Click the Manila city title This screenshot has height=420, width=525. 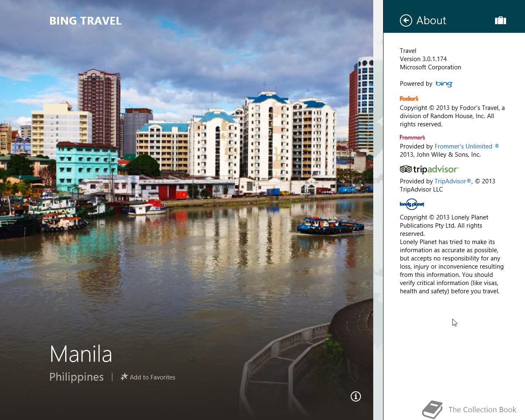click(81, 354)
